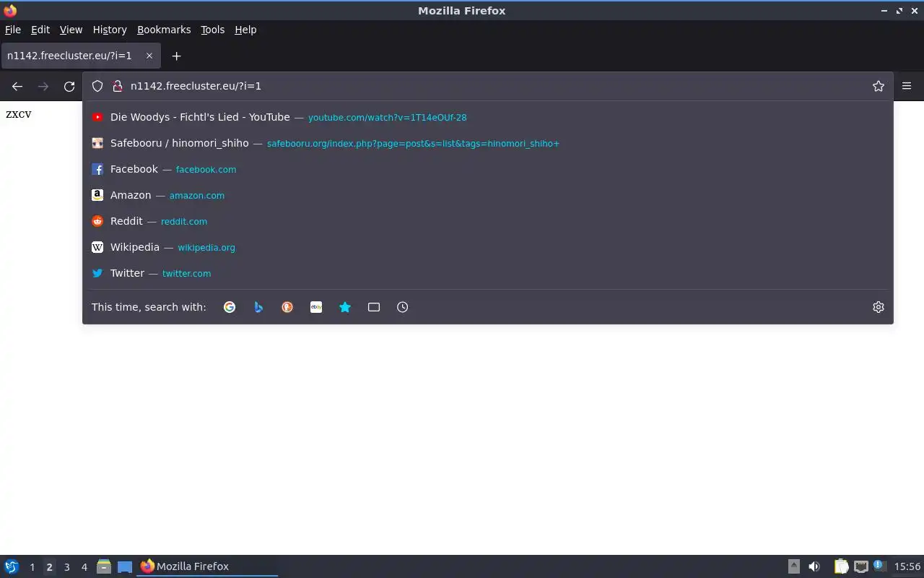
Task: Open wikipedia.org URL in suggestions
Action: [206, 248]
